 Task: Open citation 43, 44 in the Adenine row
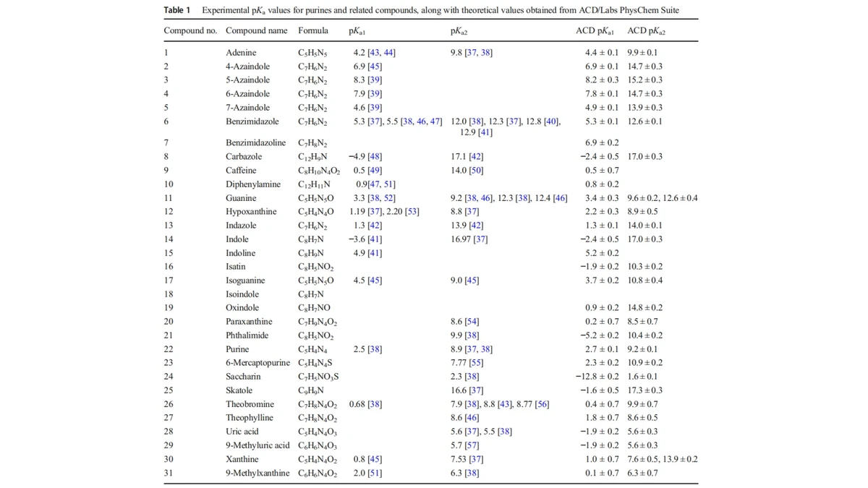[382, 53]
